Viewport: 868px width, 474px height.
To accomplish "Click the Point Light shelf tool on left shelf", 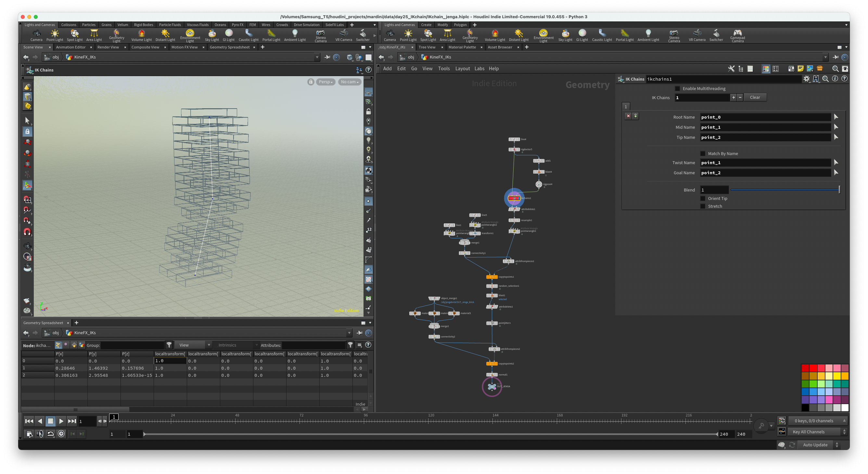I will (x=55, y=35).
